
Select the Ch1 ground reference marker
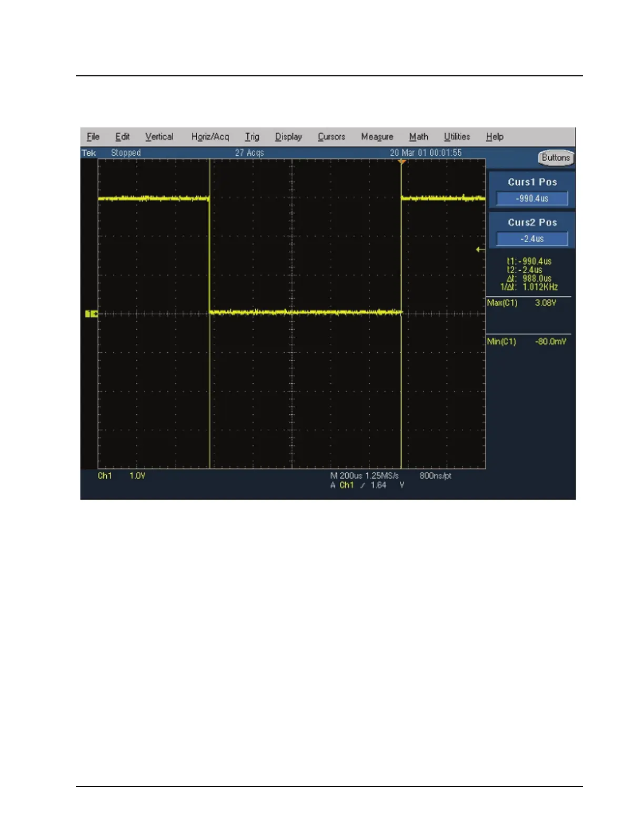[x=92, y=314]
